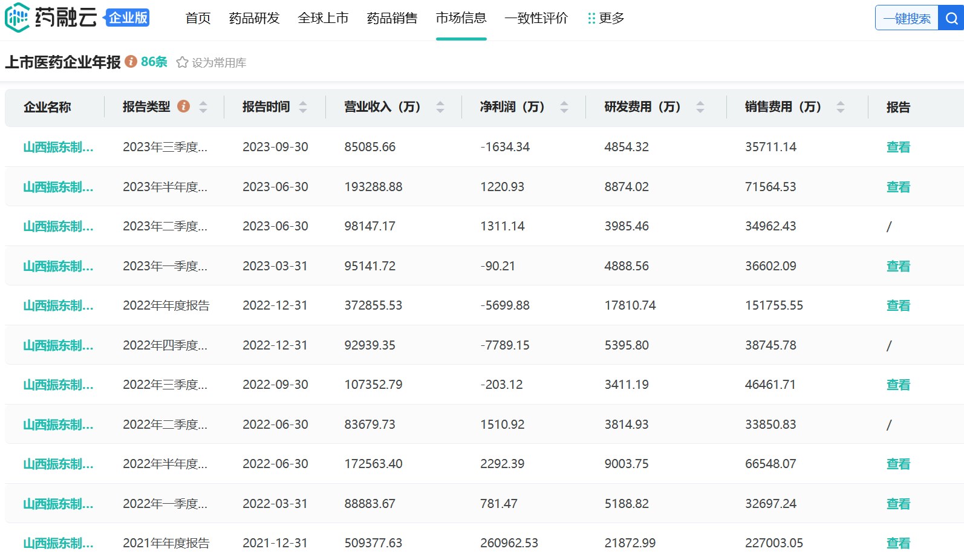The width and height of the screenshot is (964, 560).
Task: Sort by 研发费用 column arrows
Action: pos(700,107)
